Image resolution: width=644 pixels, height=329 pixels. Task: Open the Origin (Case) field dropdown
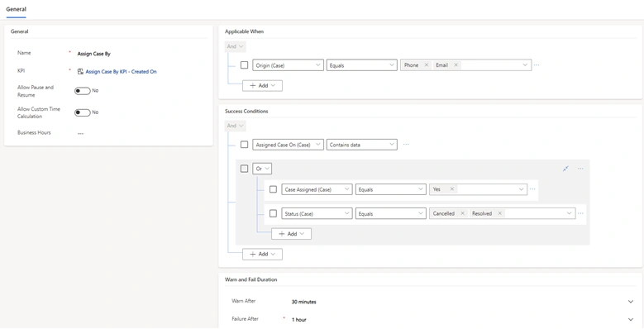click(x=288, y=65)
